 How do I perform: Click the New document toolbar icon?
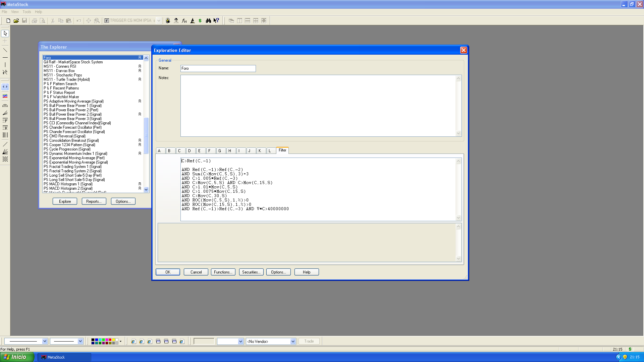pyautogui.click(x=8, y=21)
